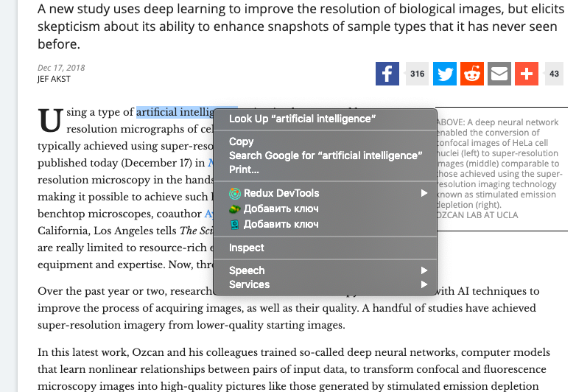Click the green money stack icon

click(235, 209)
